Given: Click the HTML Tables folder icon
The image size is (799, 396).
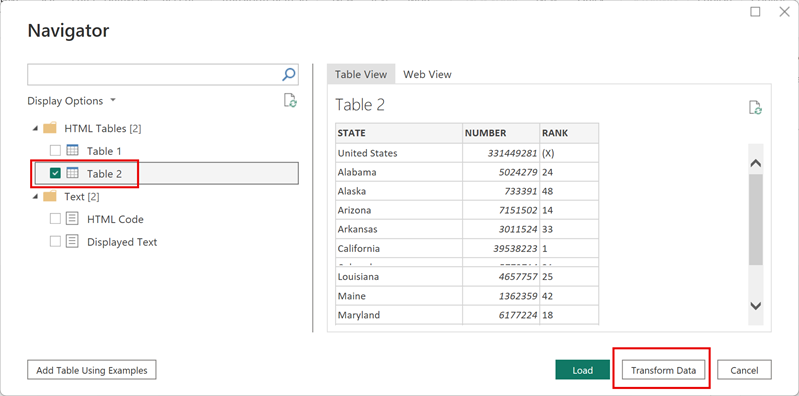Looking at the screenshot, I should [x=50, y=128].
